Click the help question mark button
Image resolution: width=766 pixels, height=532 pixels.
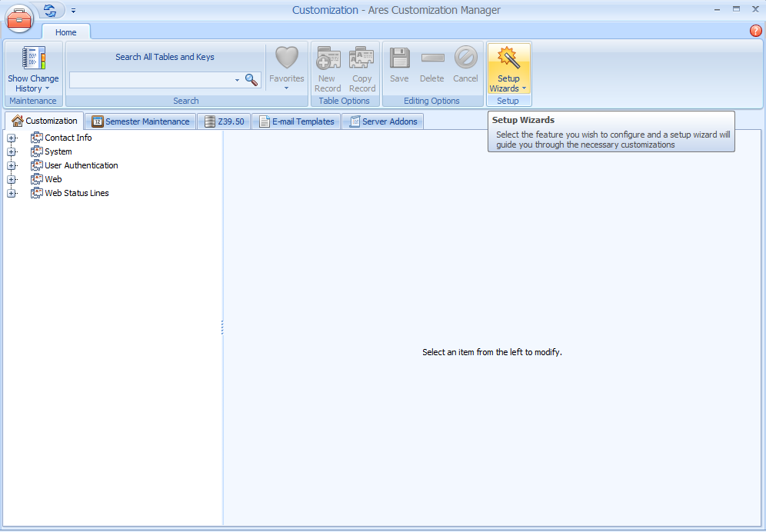pos(754,31)
